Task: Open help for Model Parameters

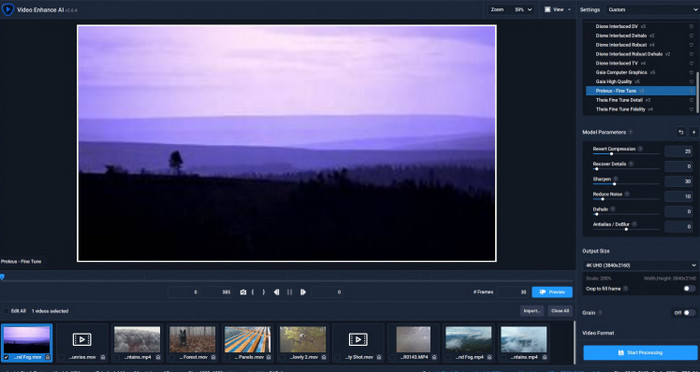Action: (630, 132)
